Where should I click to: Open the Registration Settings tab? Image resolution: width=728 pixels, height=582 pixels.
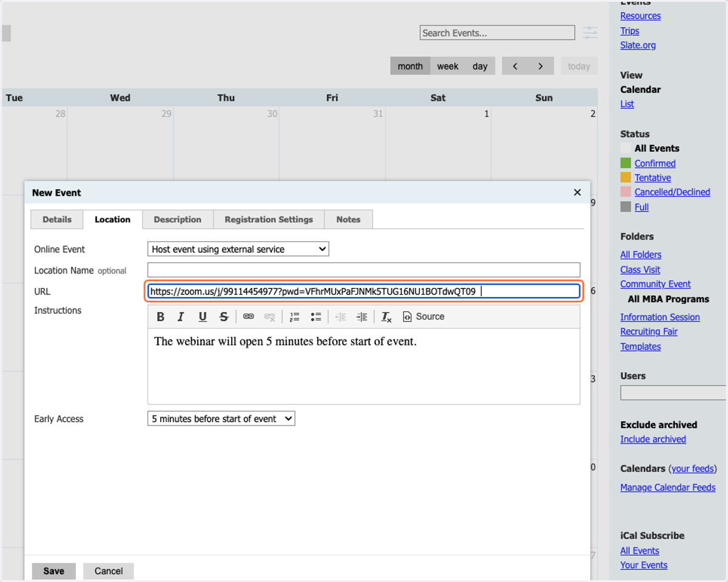pos(269,219)
